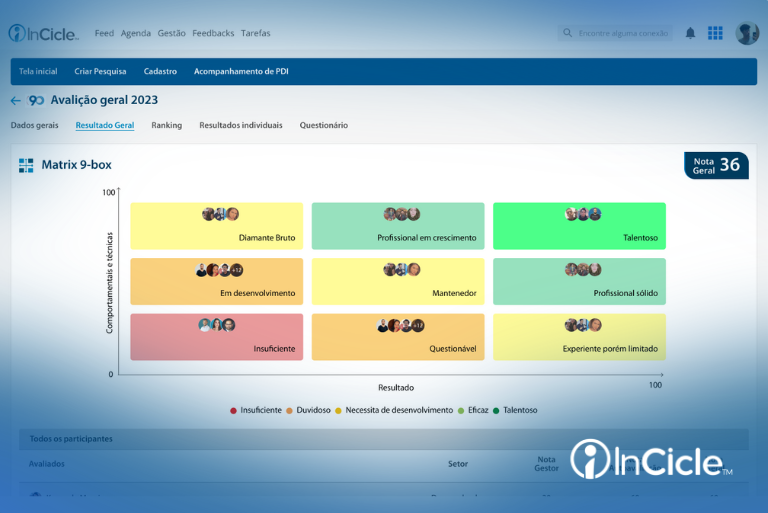Select the Experiente porém limitado box
768x513 pixels.
click(579, 337)
